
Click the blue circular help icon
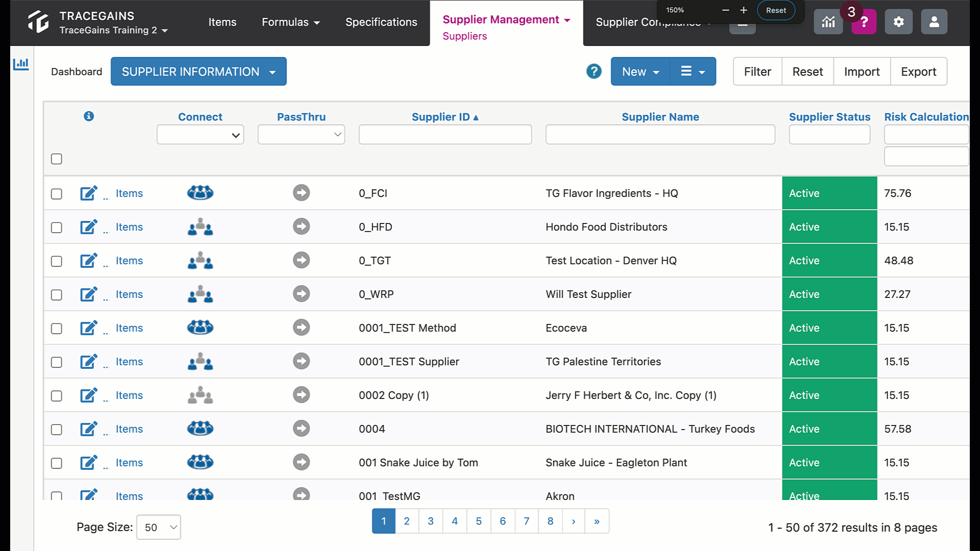coord(594,71)
